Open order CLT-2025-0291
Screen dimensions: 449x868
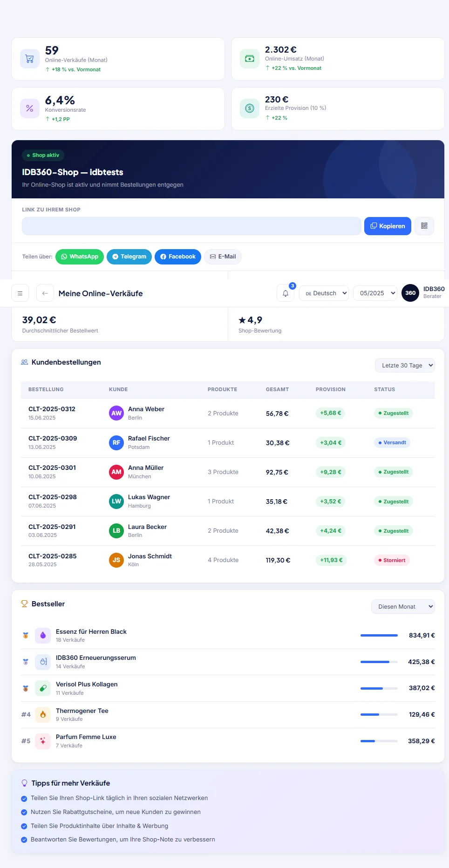52,527
